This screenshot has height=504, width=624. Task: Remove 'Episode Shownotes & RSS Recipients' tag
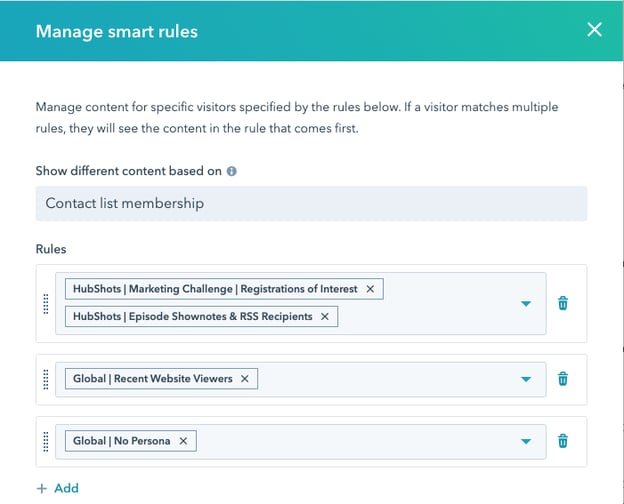click(x=325, y=316)
